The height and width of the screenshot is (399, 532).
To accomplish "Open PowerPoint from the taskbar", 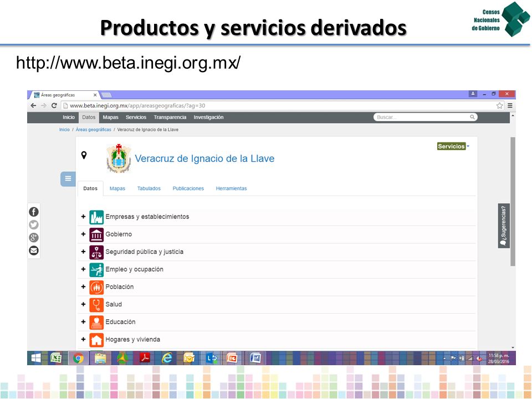I will point(232,358).
